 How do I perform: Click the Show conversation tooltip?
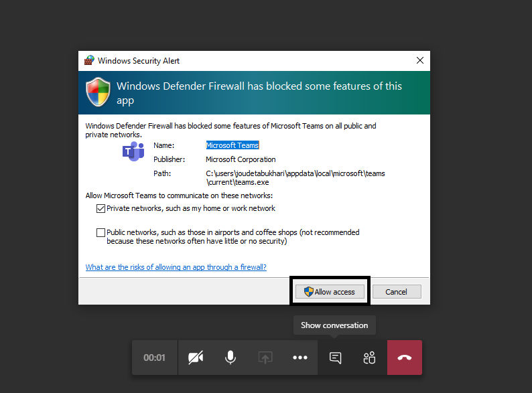pyautogui.click(x=334, y=325)
